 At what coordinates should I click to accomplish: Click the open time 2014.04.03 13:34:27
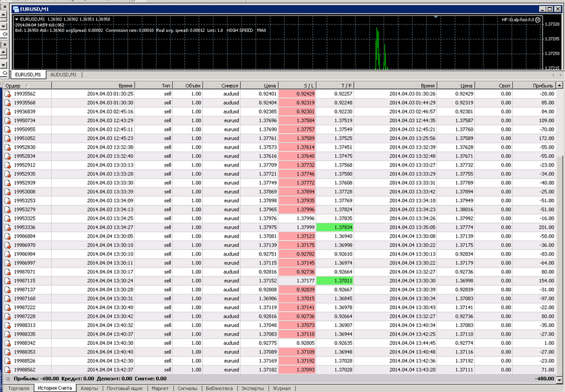pos(110,228)
